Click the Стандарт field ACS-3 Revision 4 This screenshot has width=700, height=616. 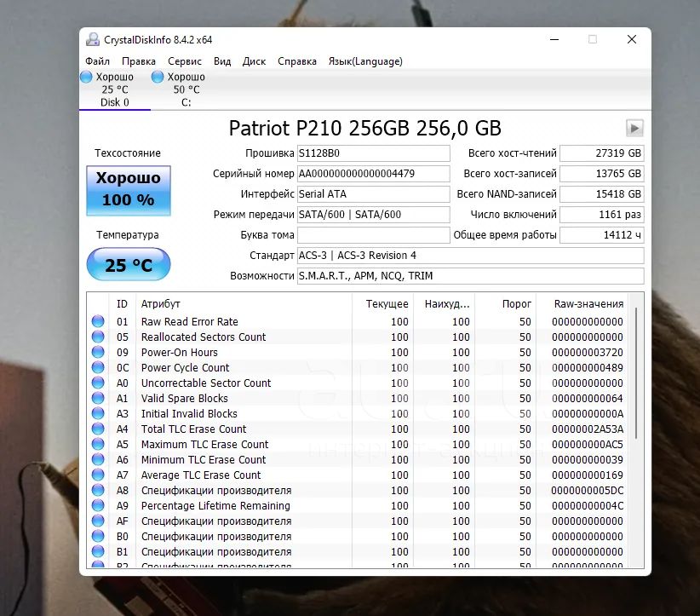(471, 256)
